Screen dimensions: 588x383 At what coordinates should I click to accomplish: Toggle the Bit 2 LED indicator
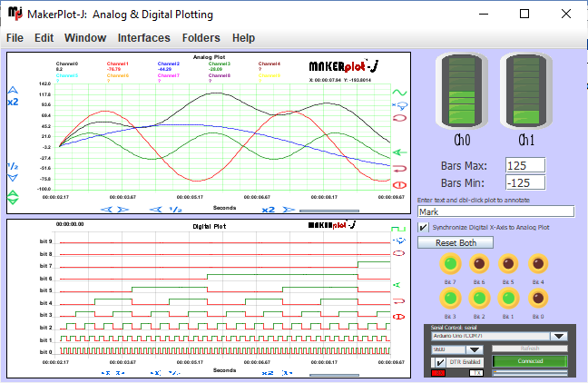click(x=479, y=299)
